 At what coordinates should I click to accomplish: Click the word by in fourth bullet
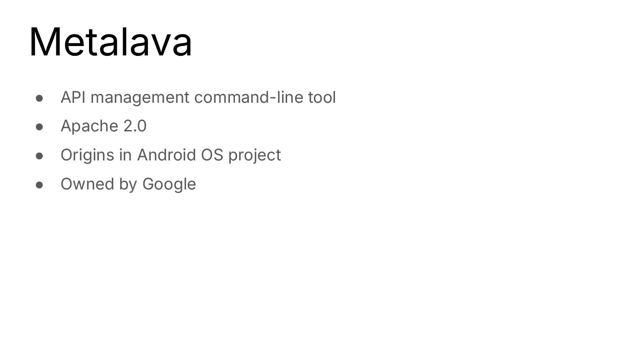128,185
